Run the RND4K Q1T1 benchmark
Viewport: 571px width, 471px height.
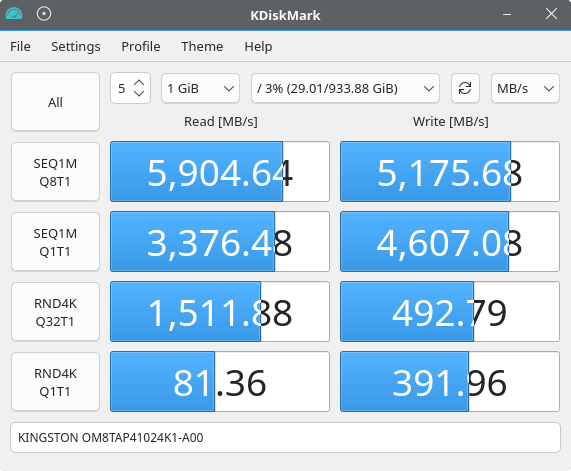tap(55, 381)
